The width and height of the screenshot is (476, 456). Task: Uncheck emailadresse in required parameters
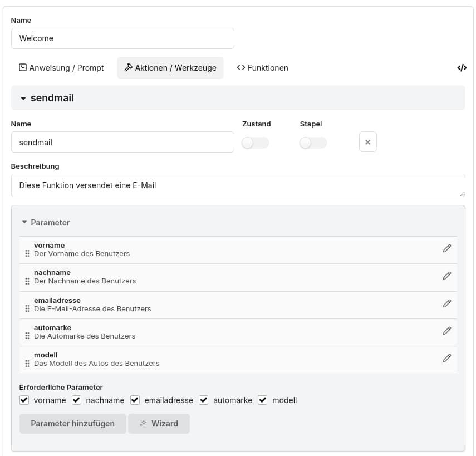point(135,400)
